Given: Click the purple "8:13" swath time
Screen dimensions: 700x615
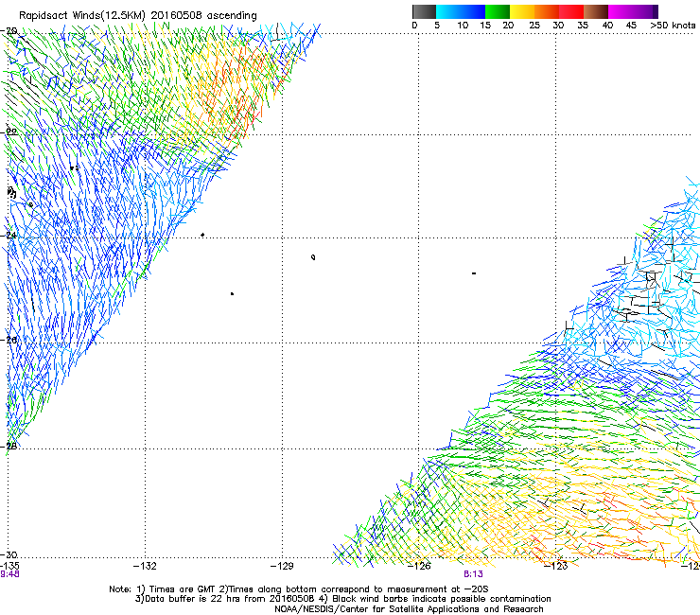Looking at the screenshot, I should 473,574.
